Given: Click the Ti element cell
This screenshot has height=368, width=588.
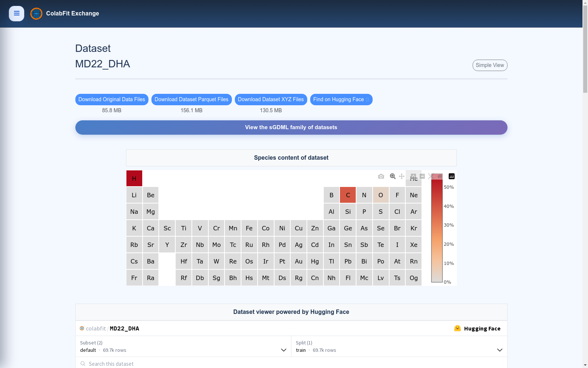Looking at the screenshot, I should click(184, 228).
